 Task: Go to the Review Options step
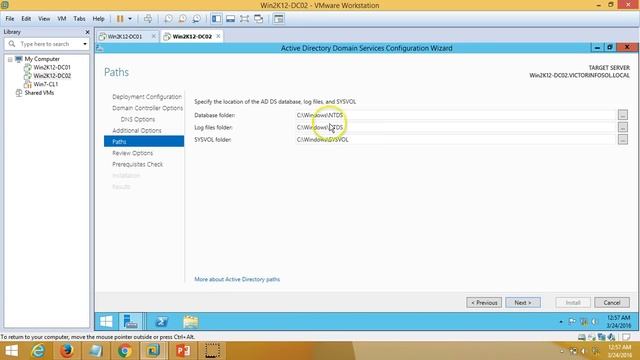tap(133, 153)
